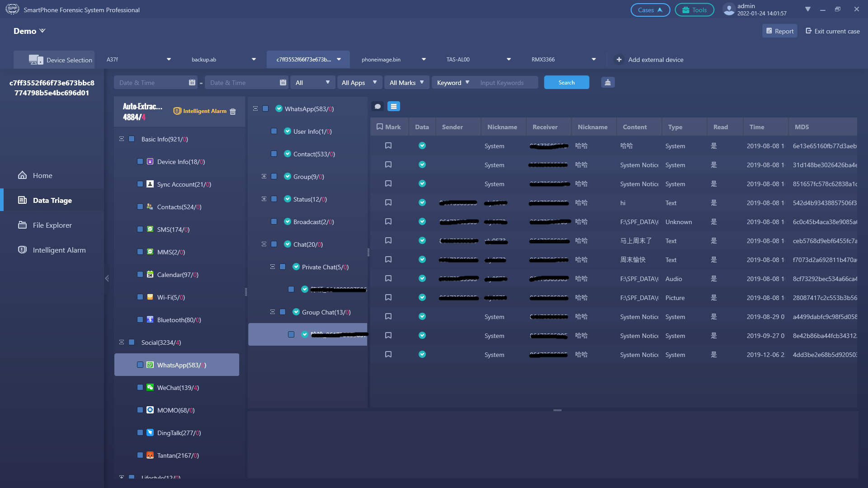Collapse the Basic Info tree node
This screenshot has height=488, width=868.
pos(122,139)
